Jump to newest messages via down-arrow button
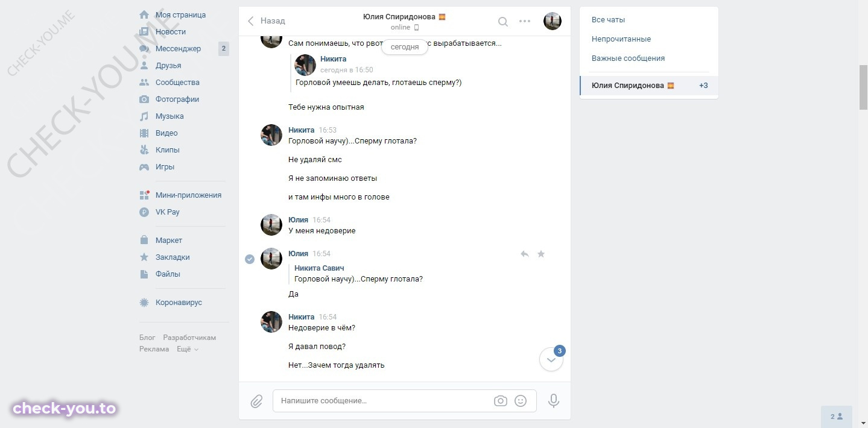 (551, 360)
